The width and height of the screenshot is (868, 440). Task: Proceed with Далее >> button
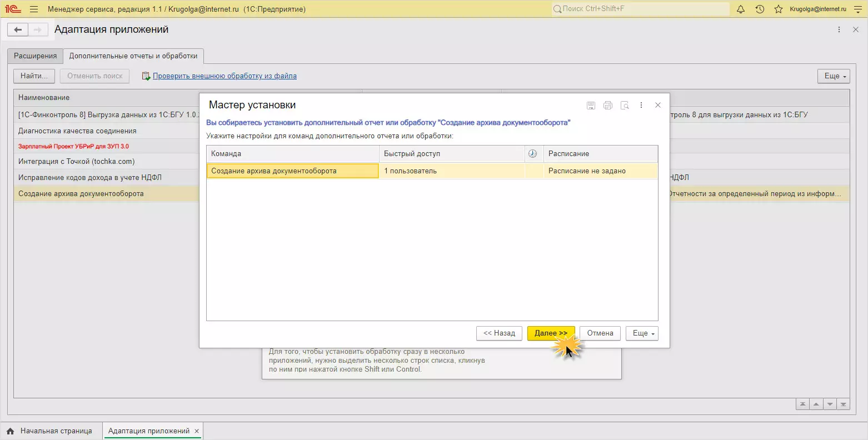click(x=551, y=333)
